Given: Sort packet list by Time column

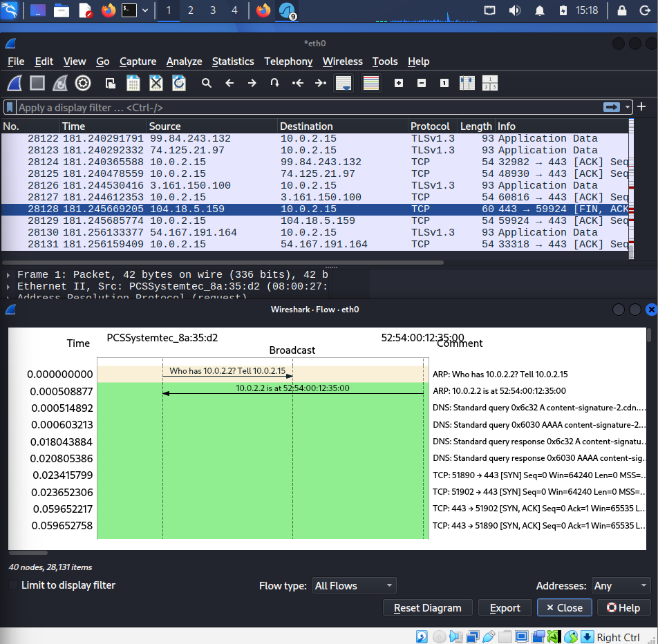Looking at the screenshot, I should pyautogui.click(x=103, y=126).
